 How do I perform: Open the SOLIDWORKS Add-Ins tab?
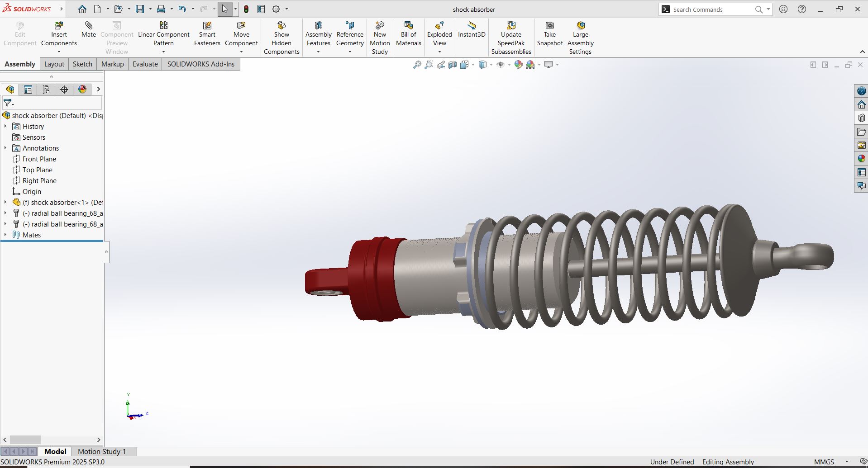point(201,64)
